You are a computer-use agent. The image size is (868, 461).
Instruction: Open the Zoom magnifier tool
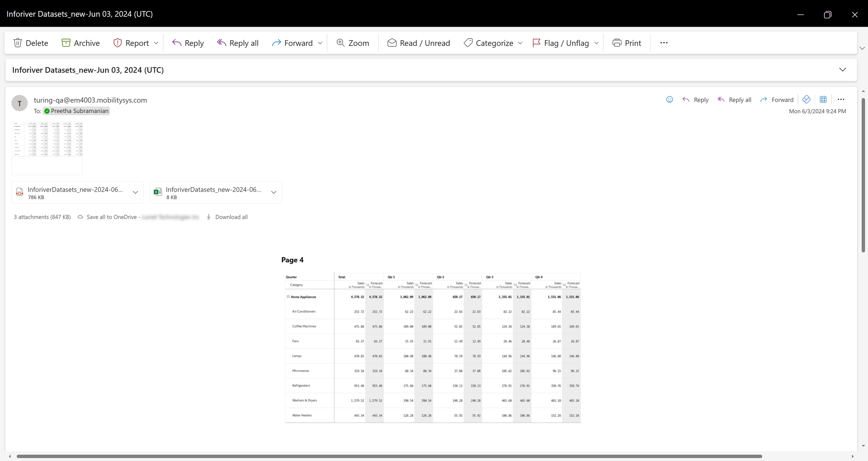(x=352, y=43)
